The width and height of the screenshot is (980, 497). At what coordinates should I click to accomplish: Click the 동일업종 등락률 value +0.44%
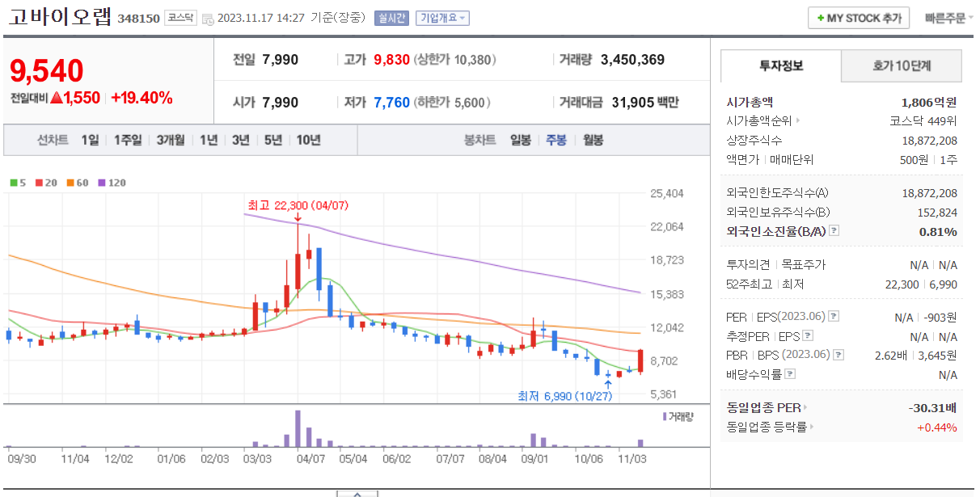pos(937,428)
